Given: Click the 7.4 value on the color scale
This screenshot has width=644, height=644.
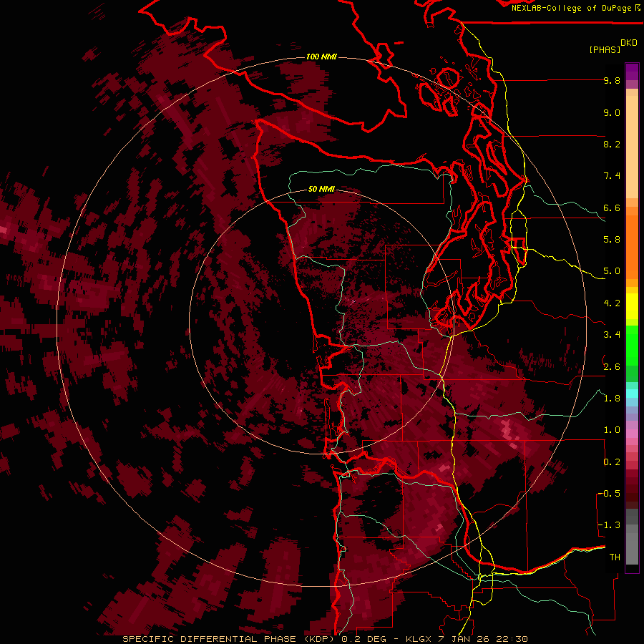Looking at the screenshot, I should (612, 176).
